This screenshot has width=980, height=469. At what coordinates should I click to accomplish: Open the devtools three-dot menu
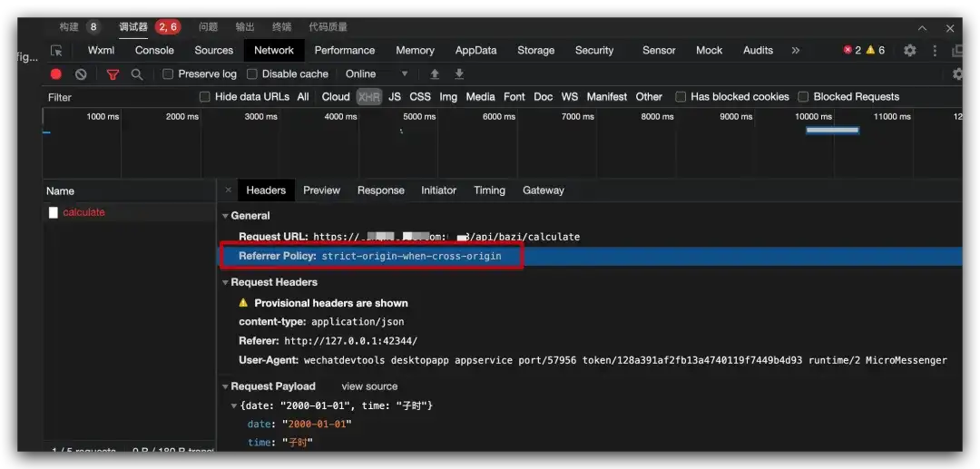click(x=935, y=51)
